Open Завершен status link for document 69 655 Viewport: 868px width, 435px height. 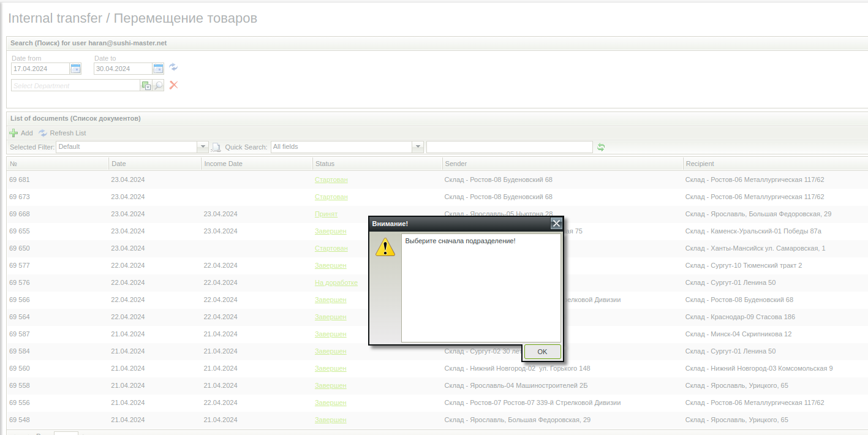330,231
